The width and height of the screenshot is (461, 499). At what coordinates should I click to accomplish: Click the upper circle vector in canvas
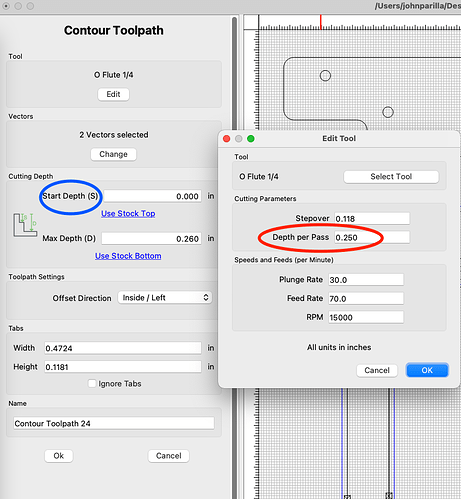[x=325, y=76]
